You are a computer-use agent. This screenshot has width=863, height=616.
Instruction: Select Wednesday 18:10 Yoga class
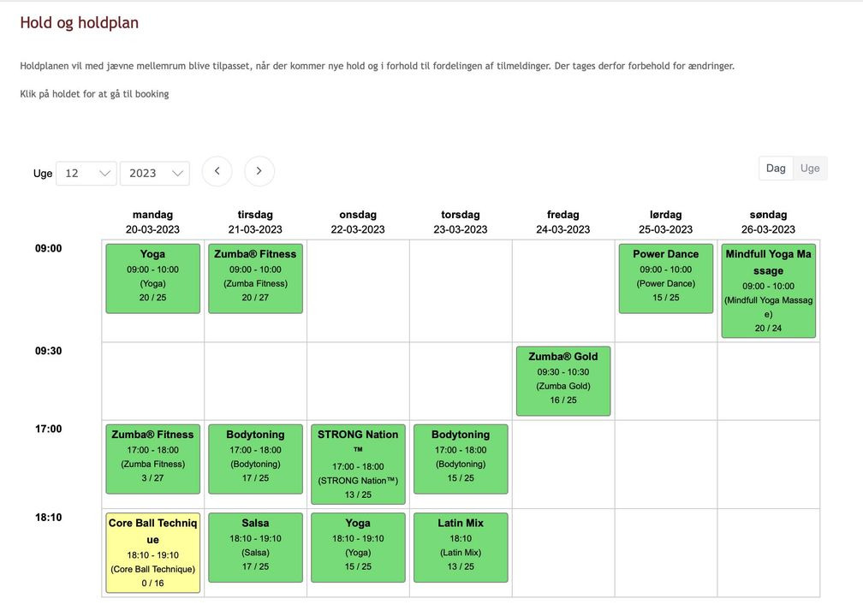click(358, 548)
